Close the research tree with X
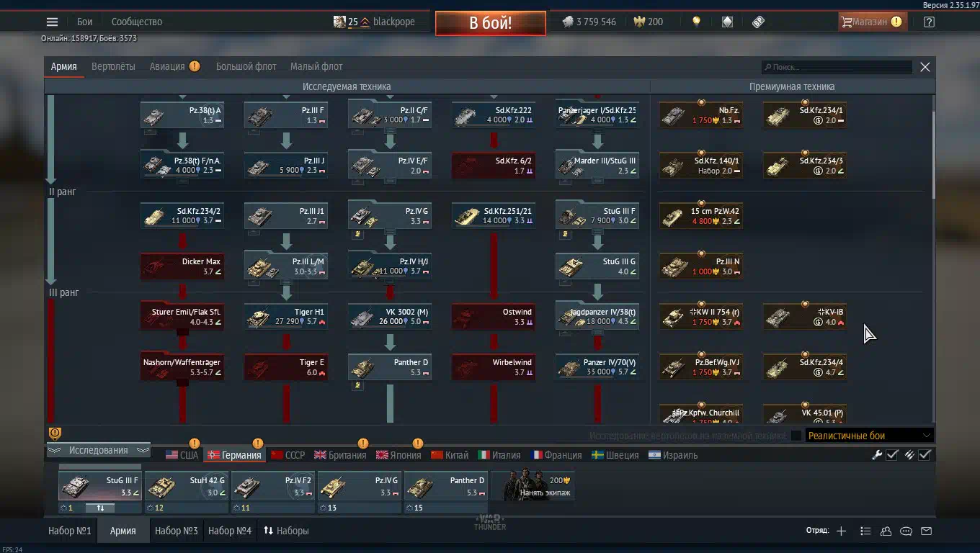 [925, 67]
